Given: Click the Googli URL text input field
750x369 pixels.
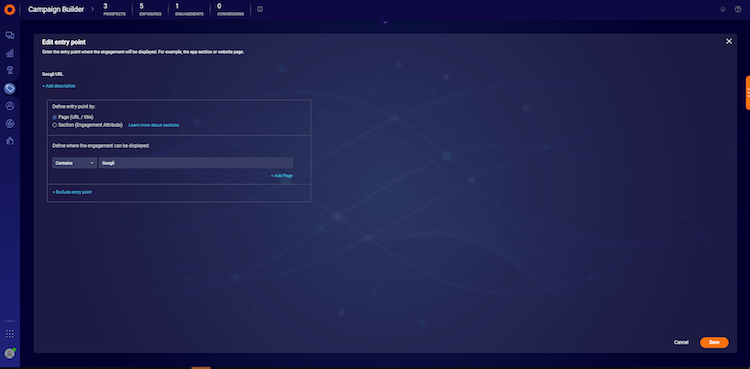Looking at the screenshot, I should point(196,163).
